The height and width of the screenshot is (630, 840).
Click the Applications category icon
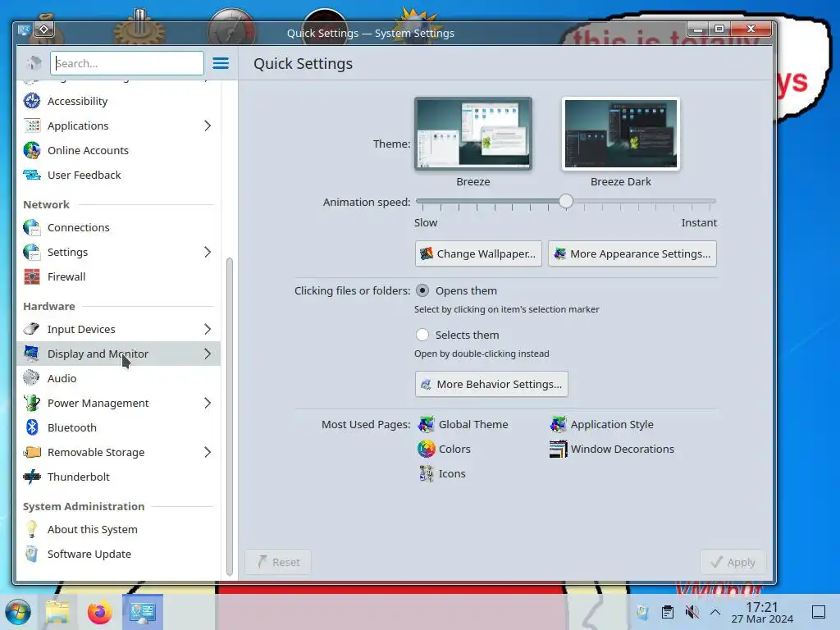click(32, 126)
